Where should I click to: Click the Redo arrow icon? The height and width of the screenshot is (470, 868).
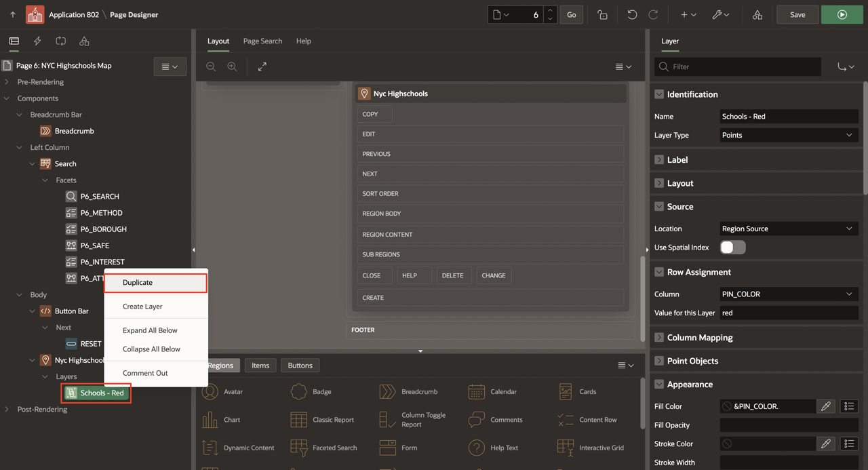653,14
